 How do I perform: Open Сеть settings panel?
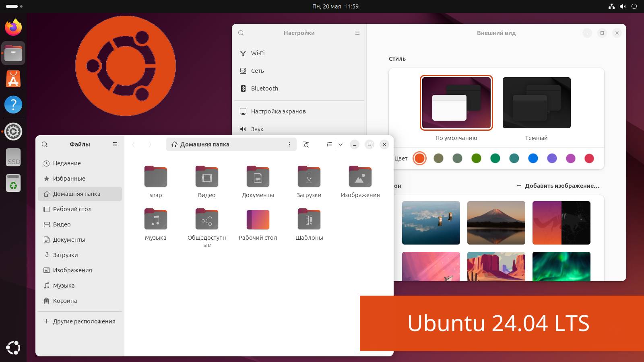tap(299, 71)
